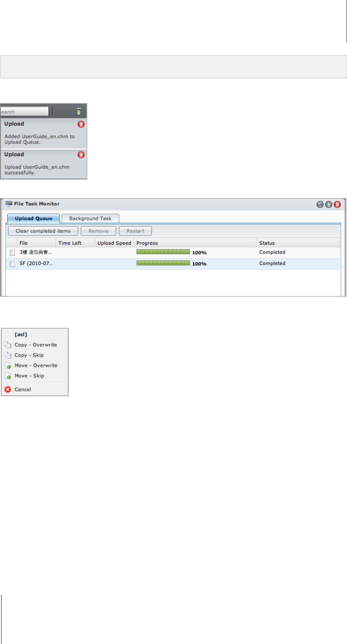Sort by the Progress column header
This screenshot has width=347, height=644.
point(195,243)
